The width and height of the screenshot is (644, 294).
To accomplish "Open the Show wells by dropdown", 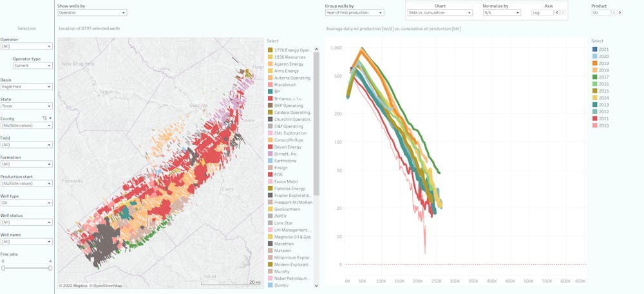I will [92, 13].
